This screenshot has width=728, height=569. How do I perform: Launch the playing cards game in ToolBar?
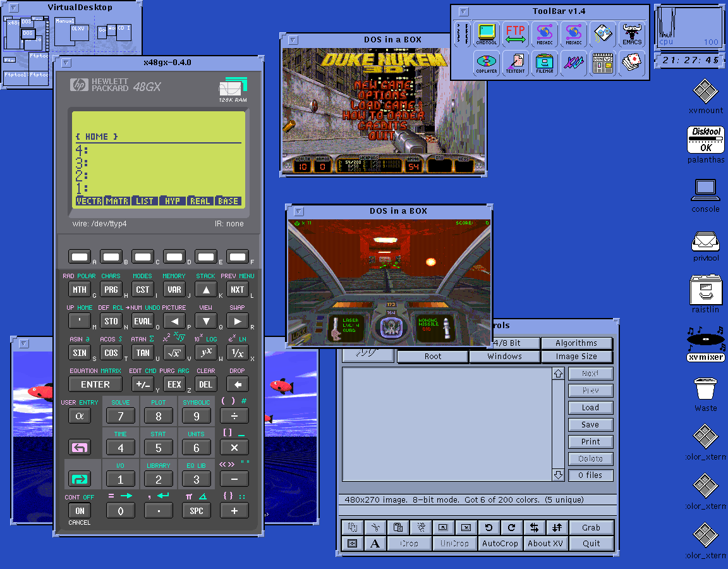[x=632, y=63]
